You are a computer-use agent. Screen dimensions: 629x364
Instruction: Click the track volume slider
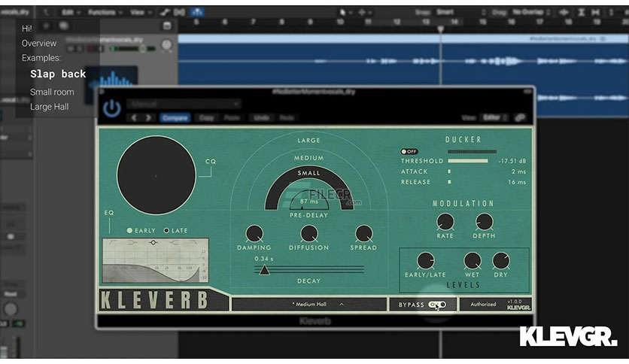point(132,48)
